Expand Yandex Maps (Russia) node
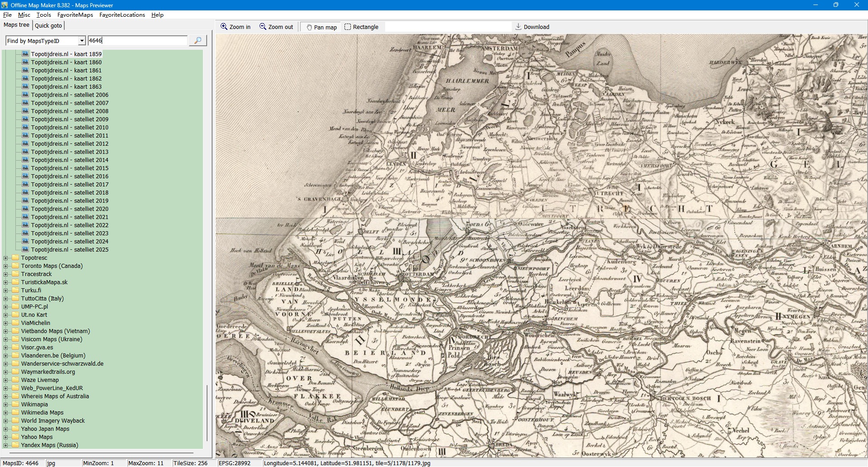868x467 pixels. tap(6, 445)
